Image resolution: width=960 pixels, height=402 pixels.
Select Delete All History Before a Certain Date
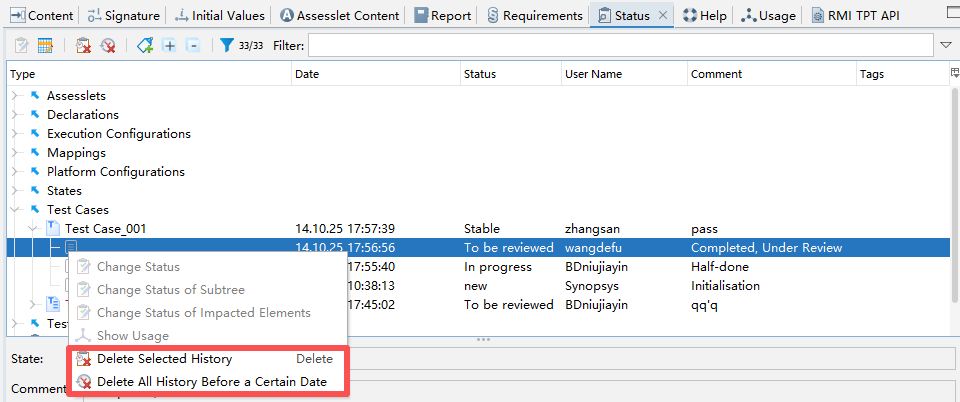click(x=210, y=381)
